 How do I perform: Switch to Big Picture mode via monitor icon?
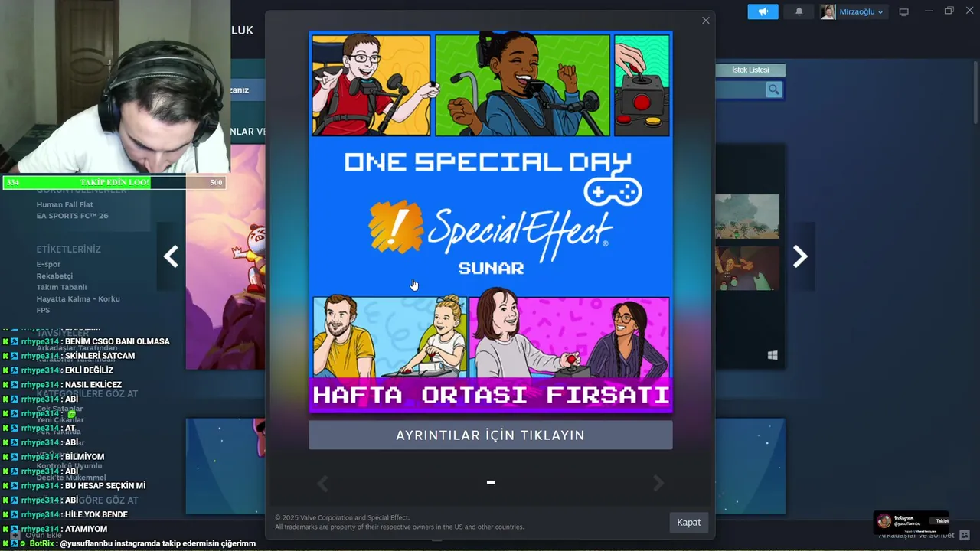click(904, 11)
